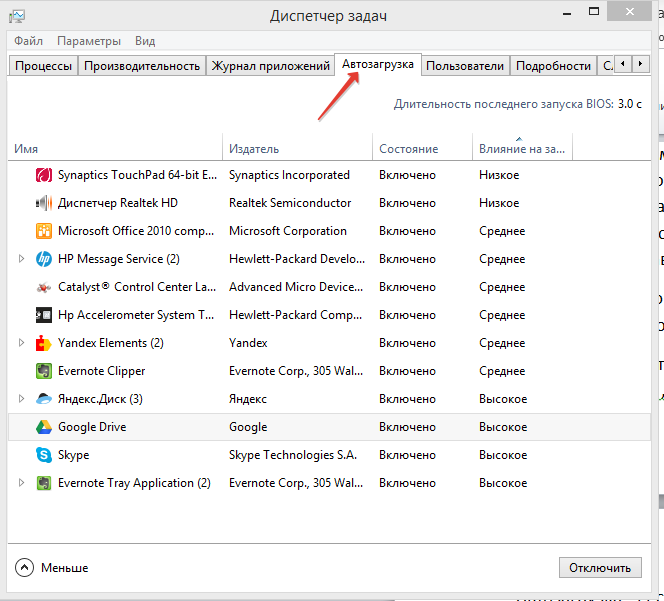Viewport: 664px width, 601px height.
Task: Sort by the Имя column header
Action: tap(115, 149)
